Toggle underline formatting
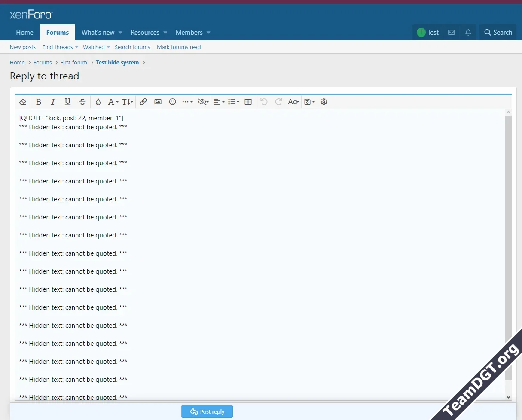The width and height of the screenshot is (522, 420). point(67,102)
